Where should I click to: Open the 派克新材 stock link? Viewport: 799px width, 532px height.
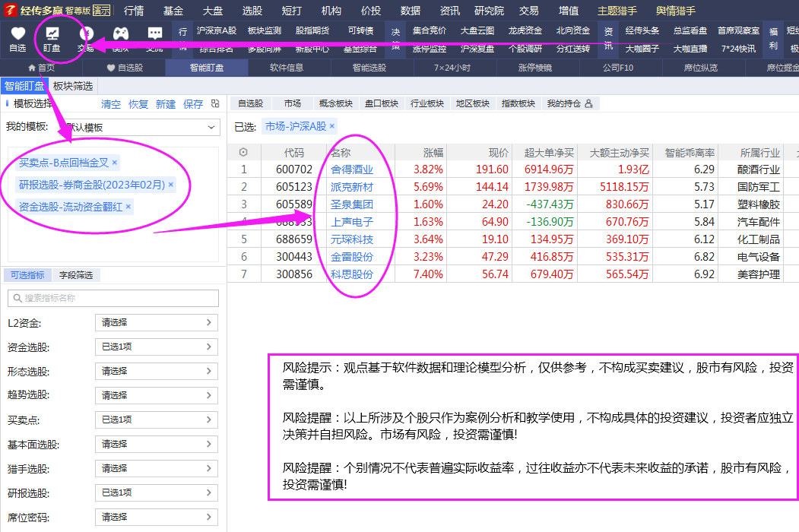pos(351,187)
